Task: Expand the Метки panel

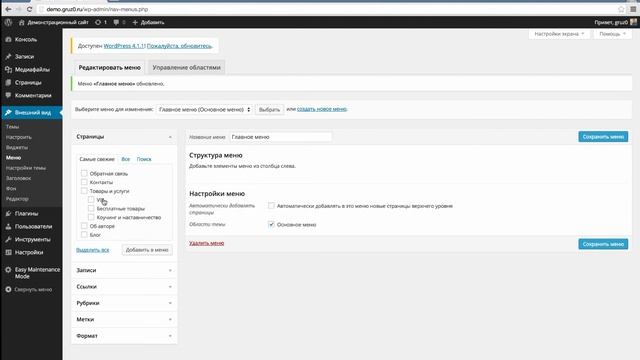Action: coord(124,319)
